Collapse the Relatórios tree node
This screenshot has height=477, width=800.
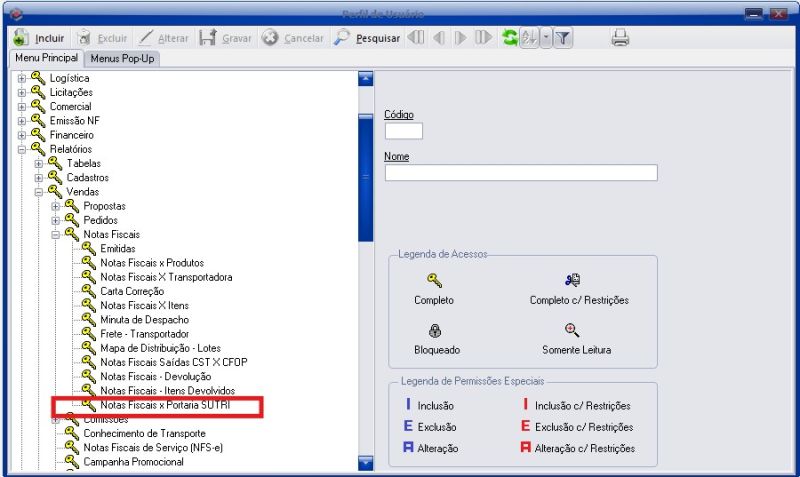(22, 149)
